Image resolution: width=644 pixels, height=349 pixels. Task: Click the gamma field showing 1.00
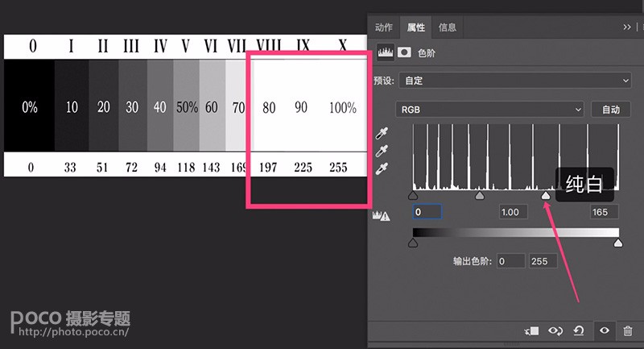514,212
